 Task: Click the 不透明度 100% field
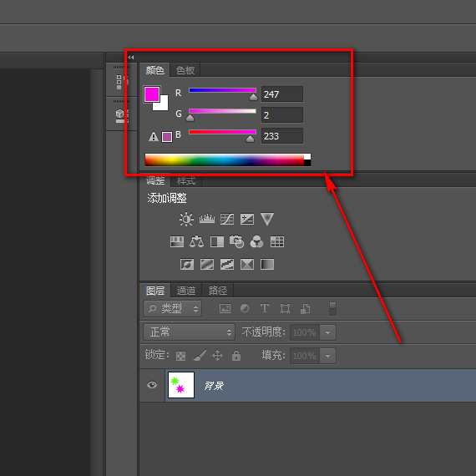click(x=305, y=332)
